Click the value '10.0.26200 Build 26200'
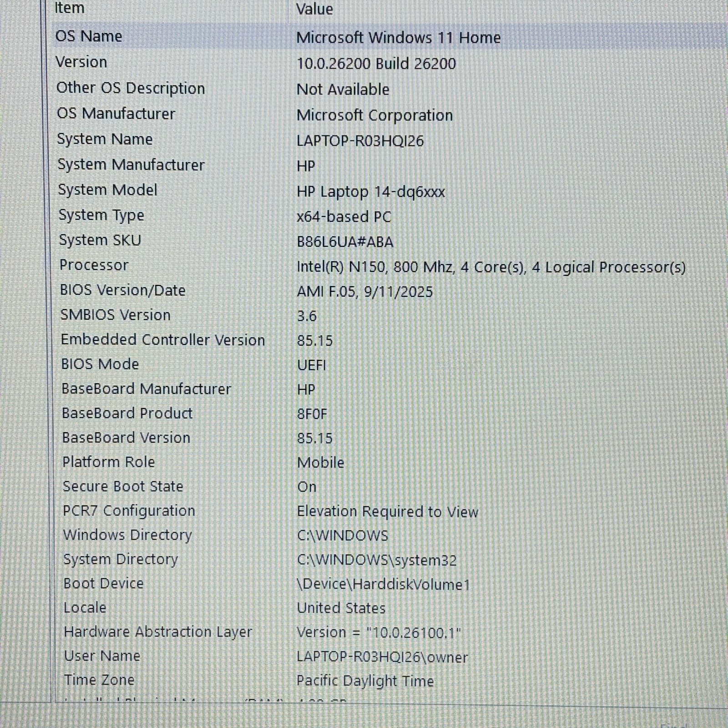The width and height of the screenshot is (728, 728). (x=376, y=63)
